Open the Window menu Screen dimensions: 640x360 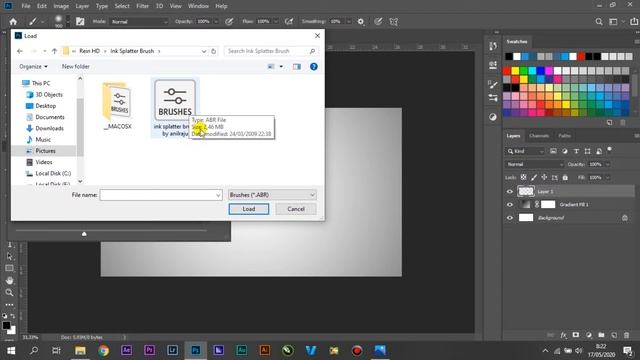point(198,6)
